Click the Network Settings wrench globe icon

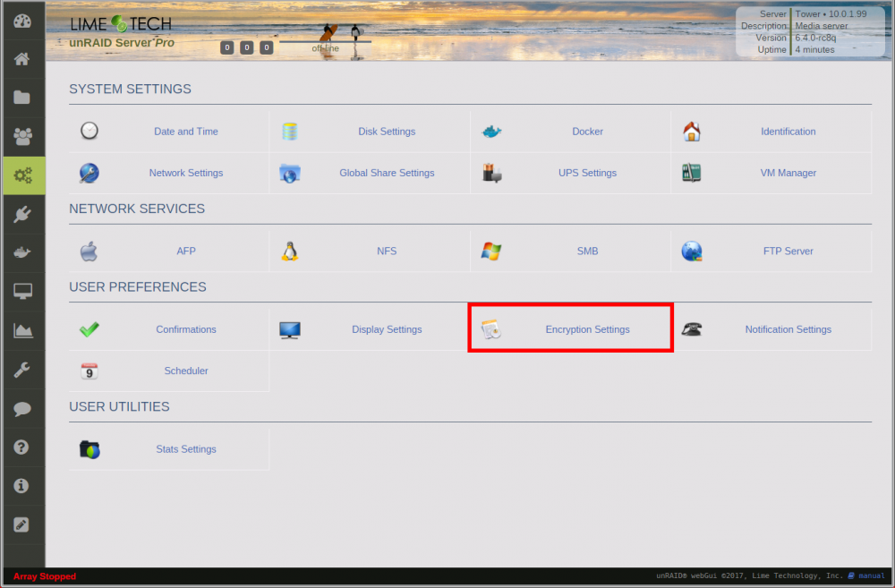click(89, 173)
